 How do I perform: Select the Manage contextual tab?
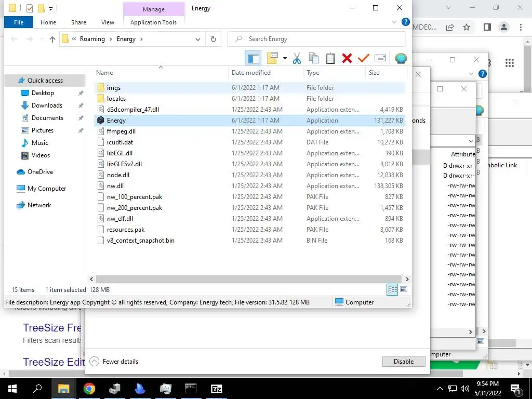point(153,9)
